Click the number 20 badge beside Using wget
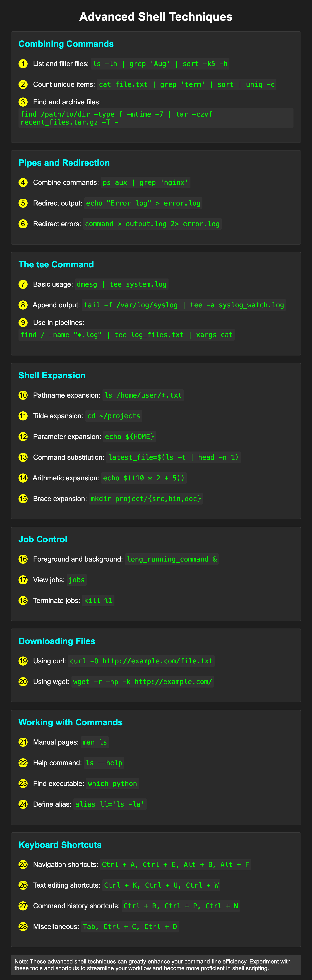 pos(23,682)
